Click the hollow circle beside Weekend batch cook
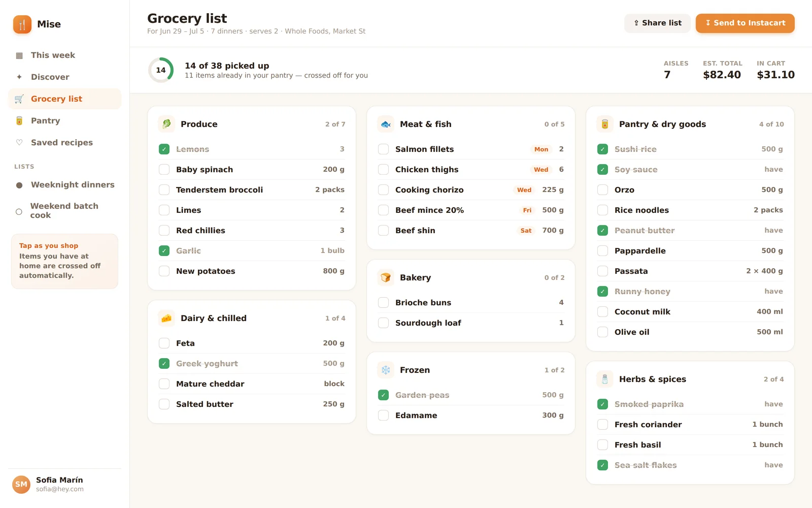The width and height of the screenshot is (812, 508). pyautogui.click(x=19, y=212)
